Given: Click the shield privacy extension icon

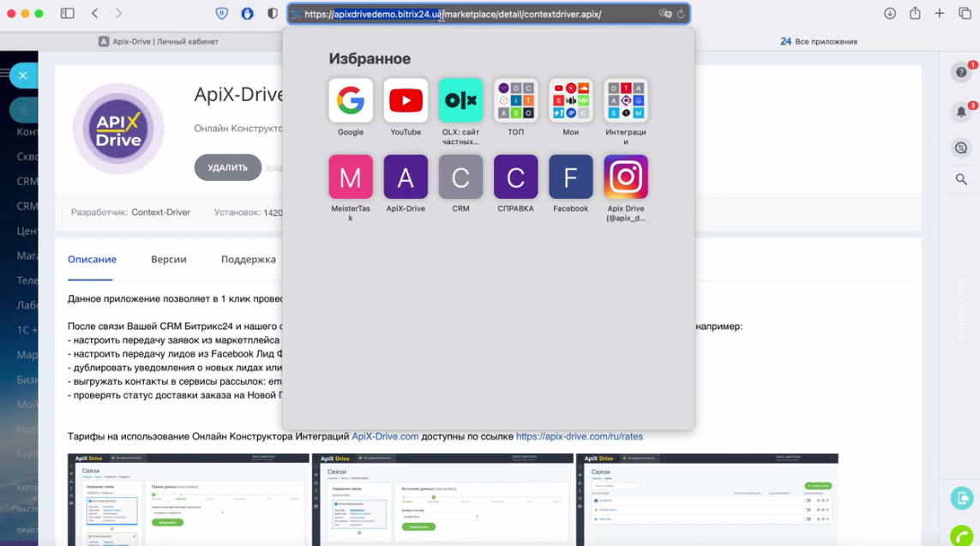Looking at the screenshot, I should (x=222, y=13).
